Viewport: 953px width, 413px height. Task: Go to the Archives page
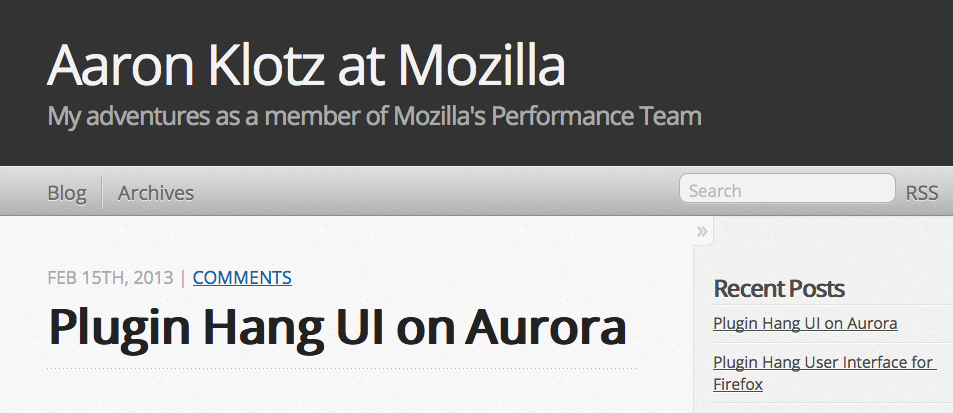point(156,193)
